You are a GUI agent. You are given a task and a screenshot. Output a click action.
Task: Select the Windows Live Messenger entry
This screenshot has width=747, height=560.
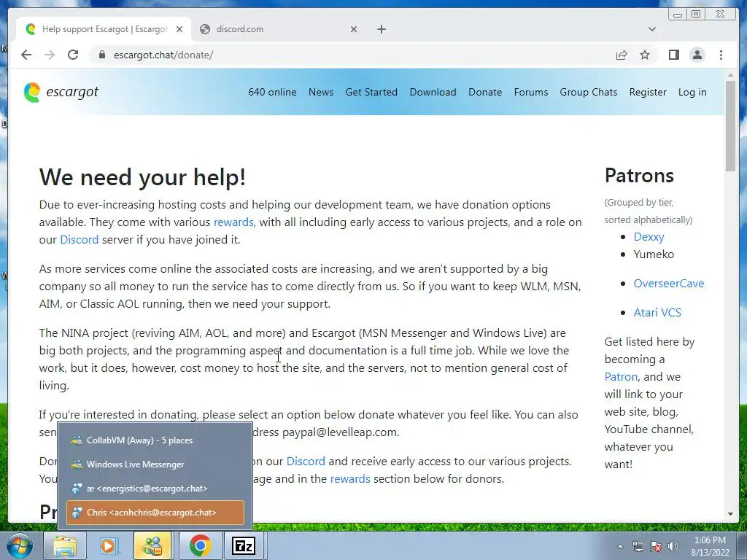pyautogui.click(x=155, y=464)
